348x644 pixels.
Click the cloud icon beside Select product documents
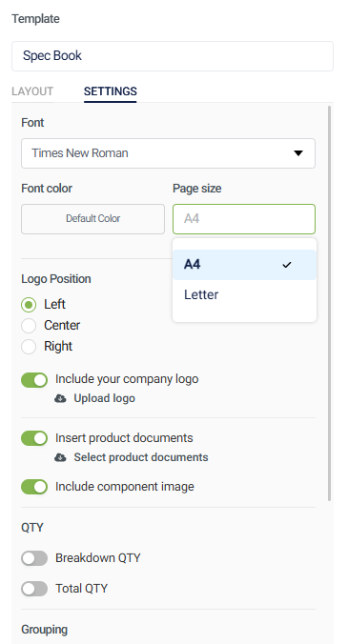(x=60, y=457)
